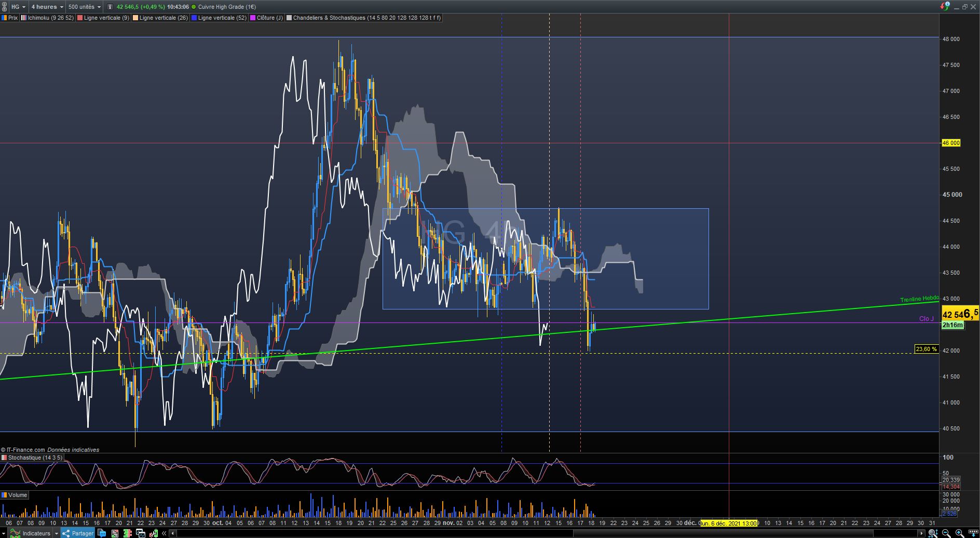Image resolution: width=980 pixels, height=538 pixels.
Task: Click the 46 000 yellow price label
Action: [x=951, y=143]
